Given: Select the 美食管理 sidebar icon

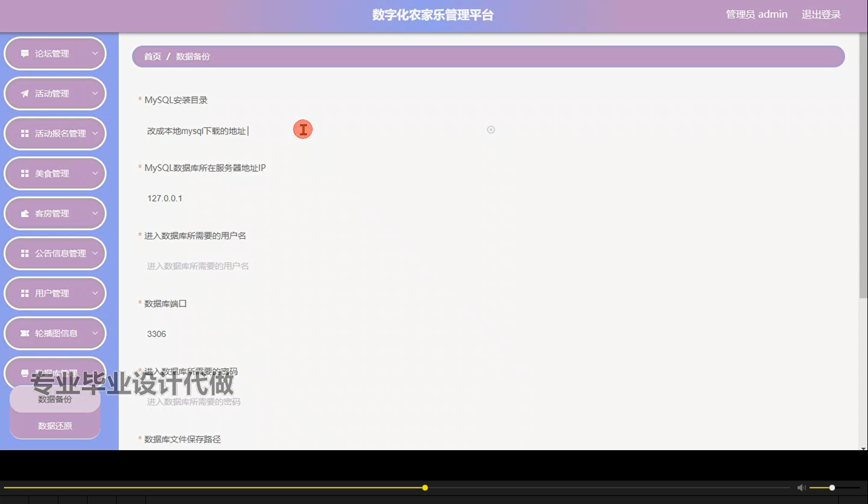Looking at the screenshot, I should (x=23, y=173).
